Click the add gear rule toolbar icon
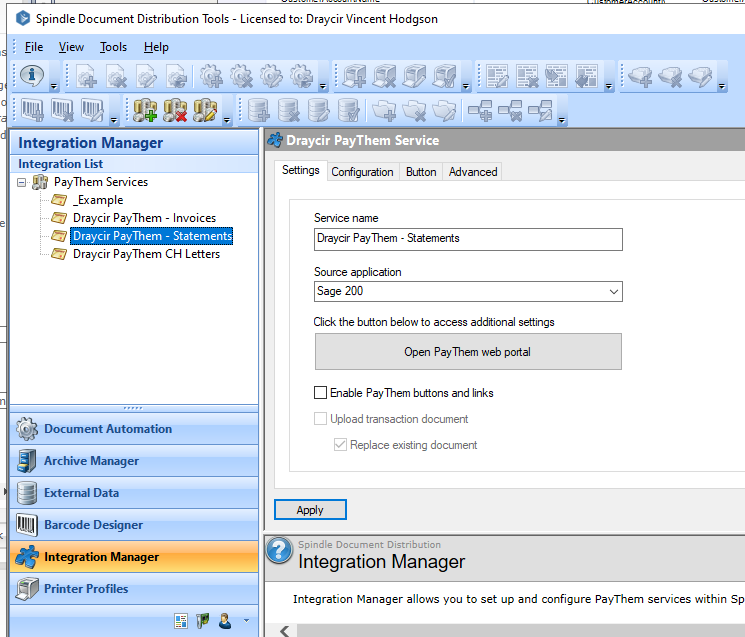The image size is (745, 637). tap(211, 76)
